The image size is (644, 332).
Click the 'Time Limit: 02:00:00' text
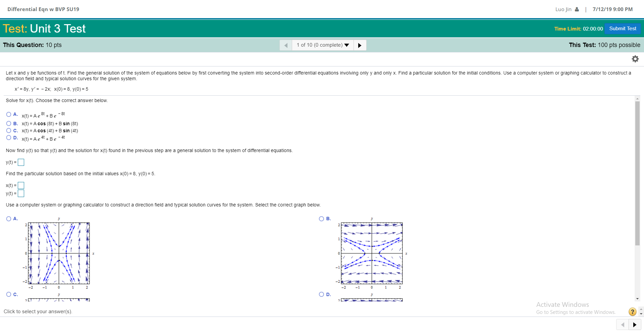click(x=579, y=29)
